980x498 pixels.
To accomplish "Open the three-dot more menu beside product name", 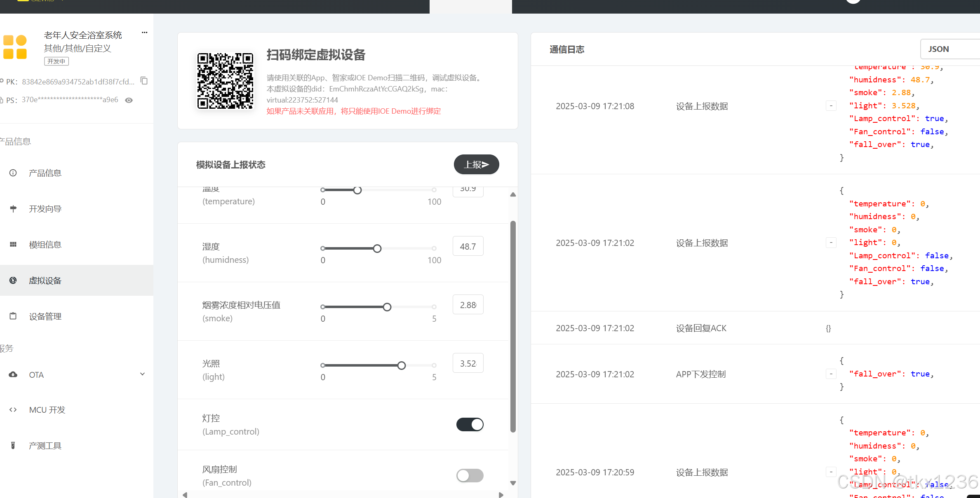I will click(144, 33).
